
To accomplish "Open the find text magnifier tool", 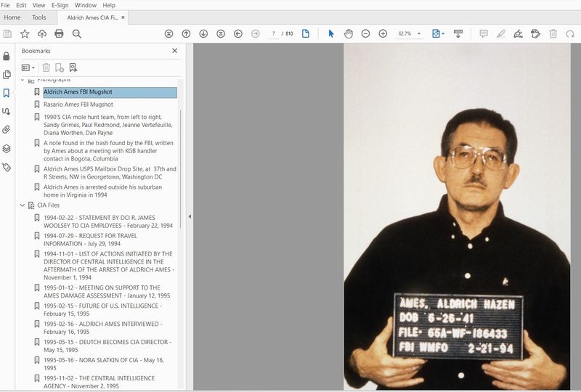I will tap(76, 33).
